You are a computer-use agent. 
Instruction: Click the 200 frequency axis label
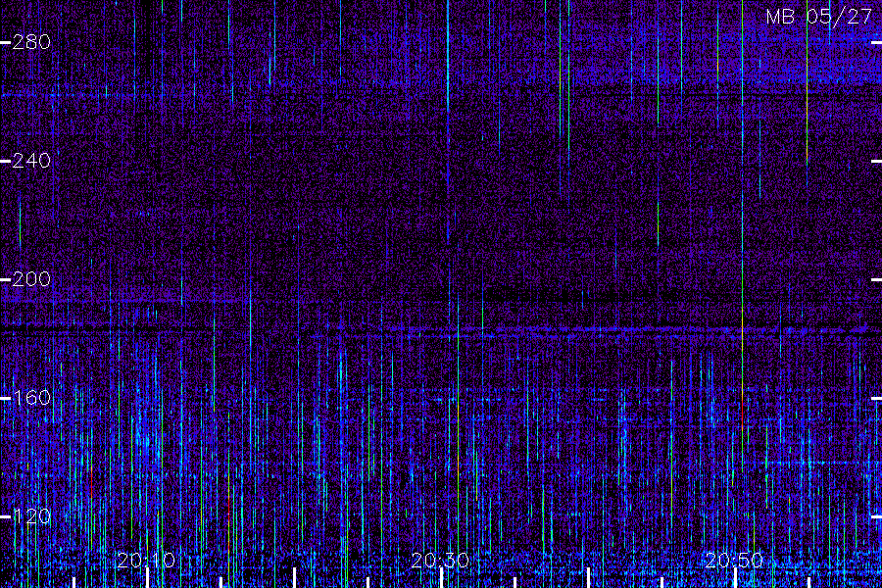(31, 279)
